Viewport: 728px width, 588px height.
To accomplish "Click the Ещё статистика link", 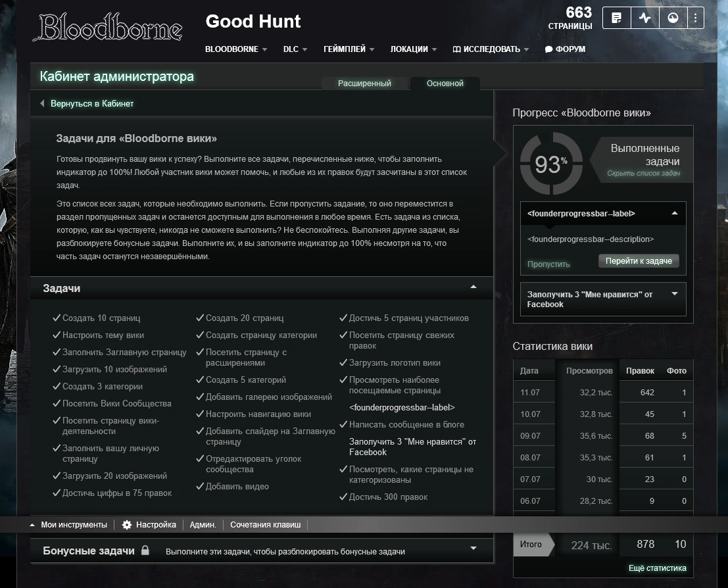I will (657, 568).
